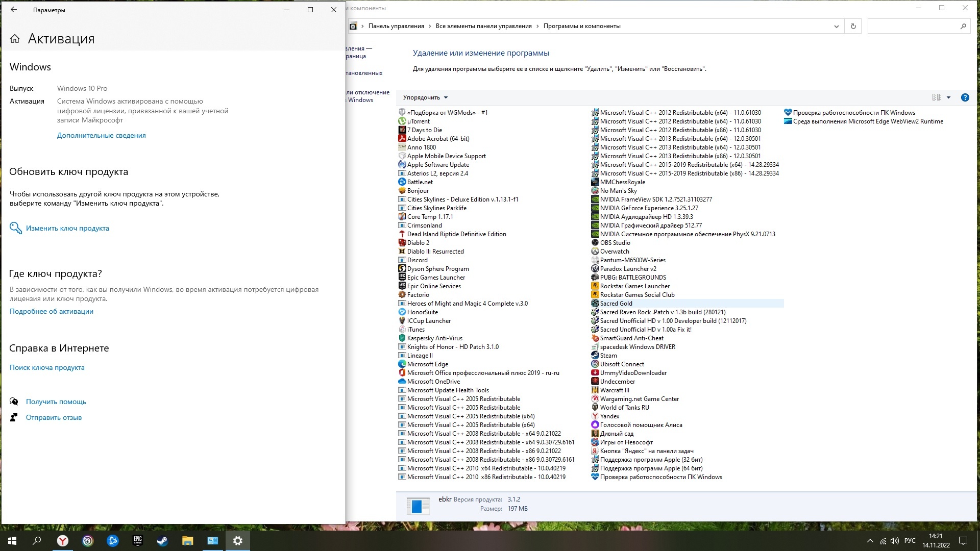
Task: Switch input language РУС in tray
Action: click(x=910, y=541)
